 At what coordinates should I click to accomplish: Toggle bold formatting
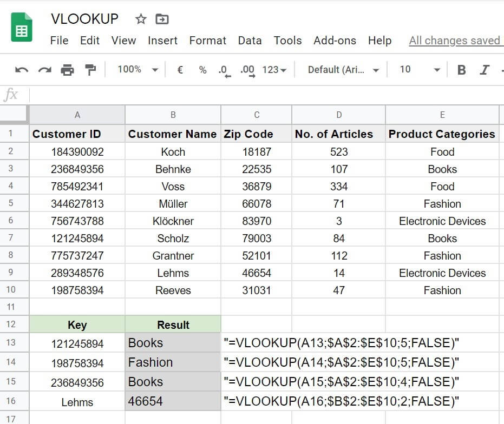(x=462, y=70)
